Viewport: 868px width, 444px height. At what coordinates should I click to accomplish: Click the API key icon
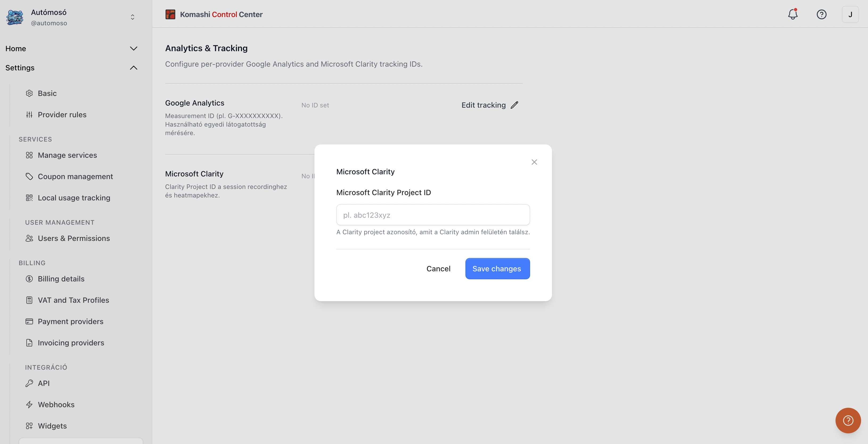[29, 383]
